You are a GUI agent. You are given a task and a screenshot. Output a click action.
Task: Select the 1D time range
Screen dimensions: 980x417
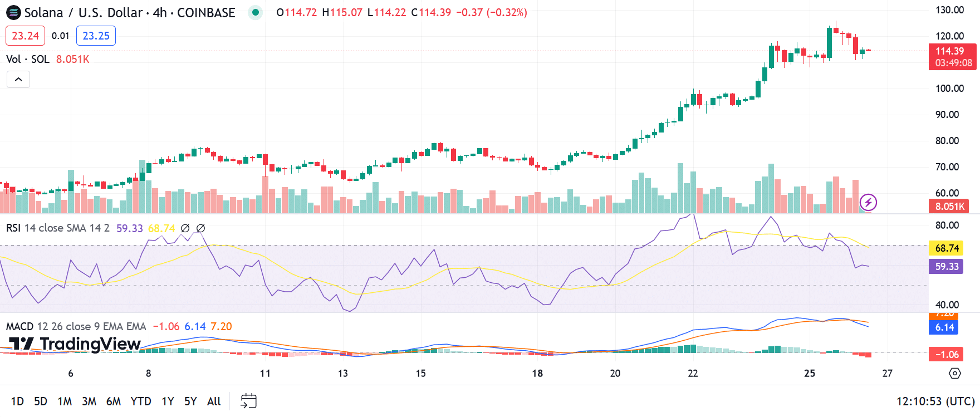pos(17,401)
